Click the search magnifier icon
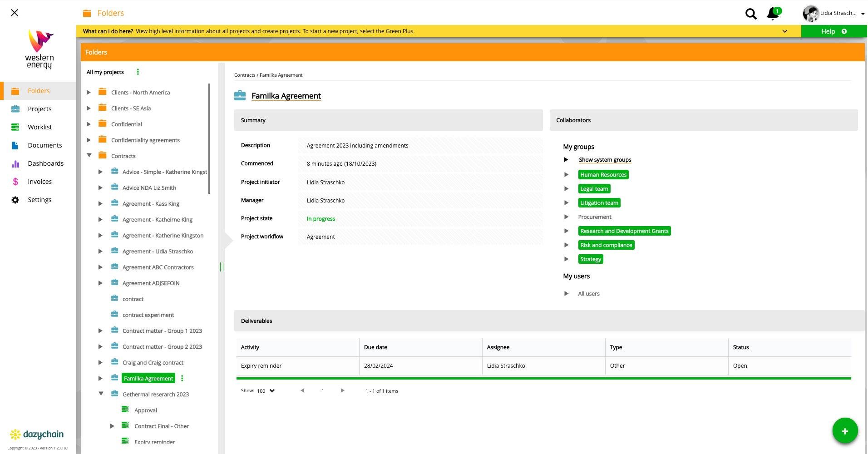The image size is (868, 454). click(751, 14)
